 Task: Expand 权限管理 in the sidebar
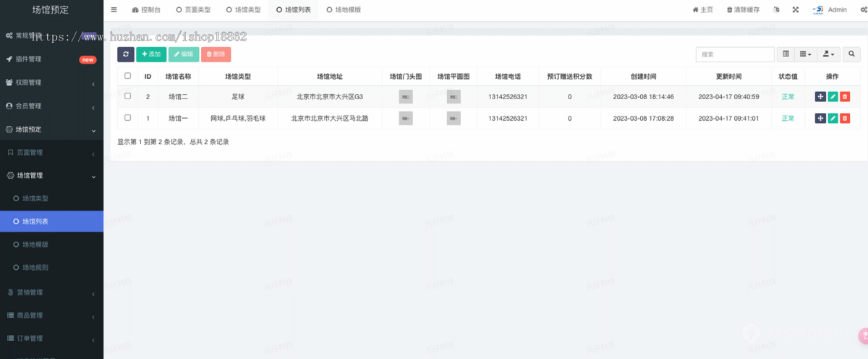coord(51,83)
